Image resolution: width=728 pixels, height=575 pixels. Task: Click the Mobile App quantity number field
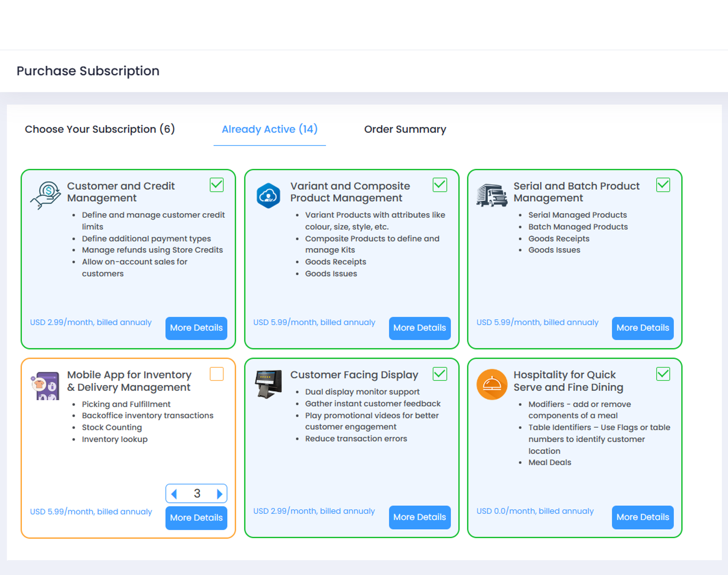coord(197,494)
